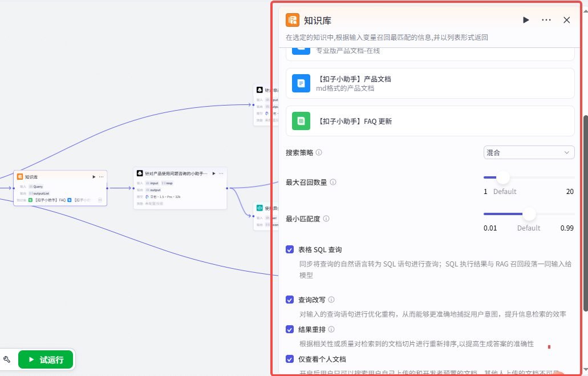Show info tooltip for 最小匹配度
588x376 pixels.
(326, 219)
